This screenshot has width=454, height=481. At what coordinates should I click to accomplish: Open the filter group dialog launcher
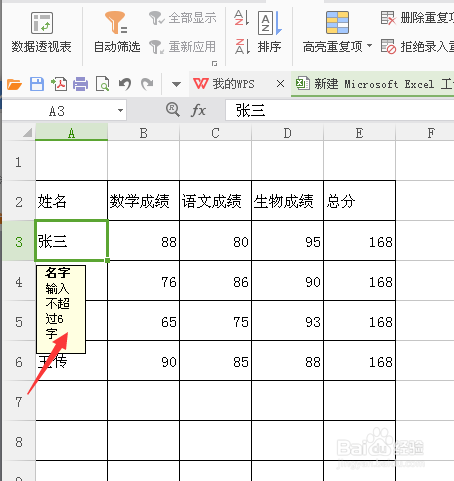[x=214, y=63]
